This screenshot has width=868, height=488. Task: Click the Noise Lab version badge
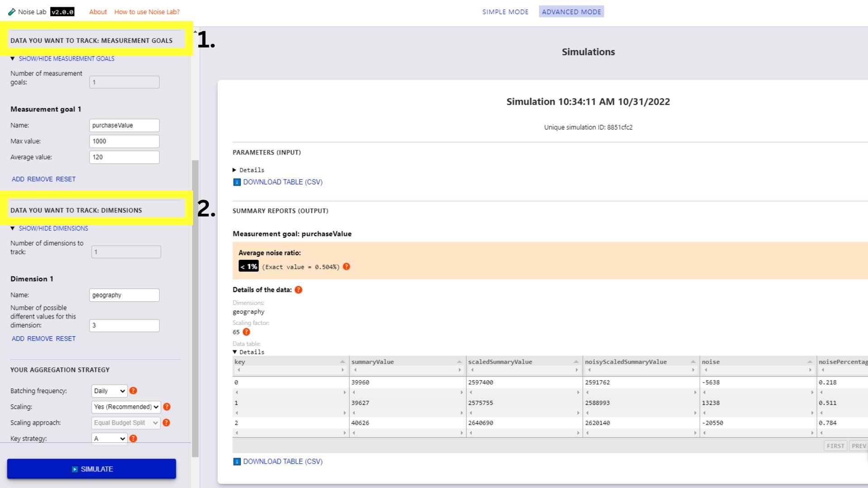[62, 11]
